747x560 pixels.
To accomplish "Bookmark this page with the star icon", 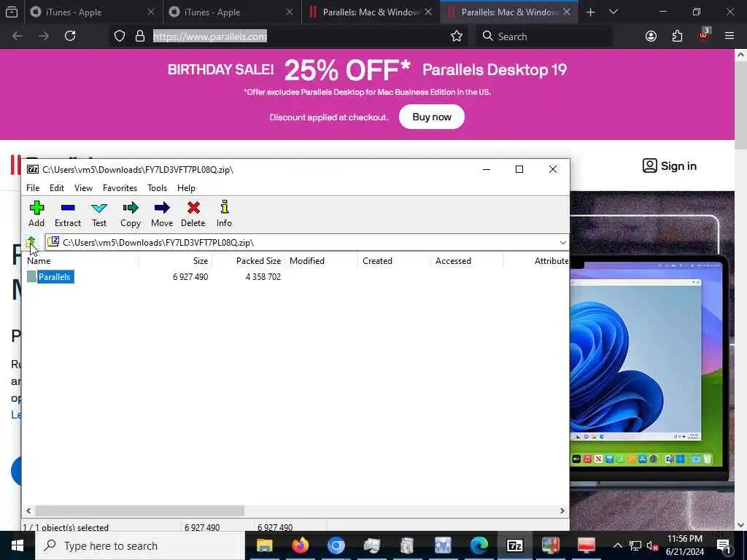I will (457, 36).
